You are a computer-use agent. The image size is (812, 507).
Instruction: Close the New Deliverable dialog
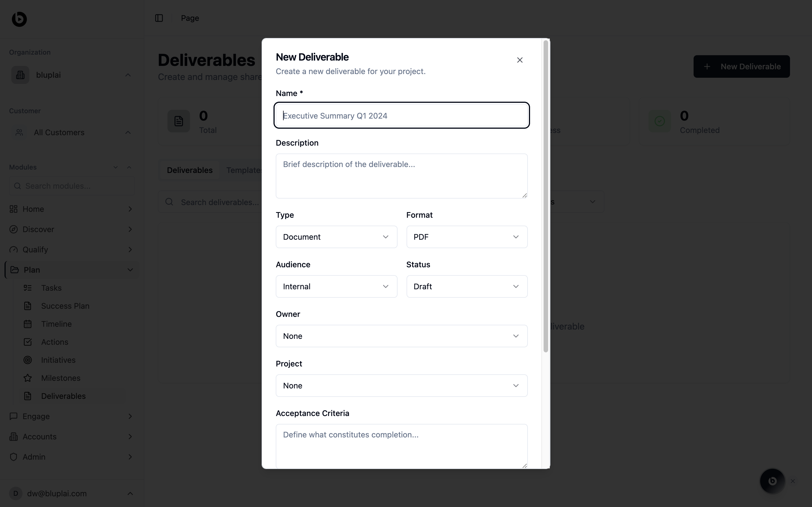coord(520,60)
